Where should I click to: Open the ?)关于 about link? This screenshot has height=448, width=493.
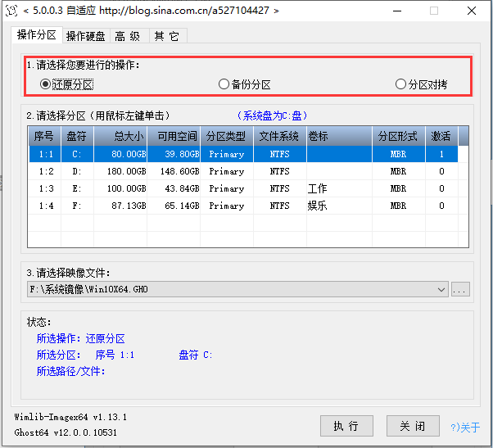(x=465, y=427)
